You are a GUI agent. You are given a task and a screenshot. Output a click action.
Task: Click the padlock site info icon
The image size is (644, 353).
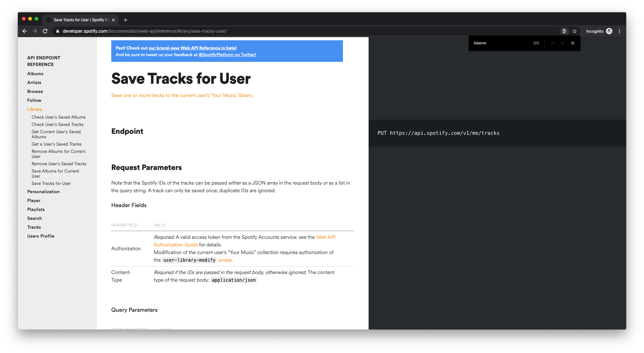57,31
